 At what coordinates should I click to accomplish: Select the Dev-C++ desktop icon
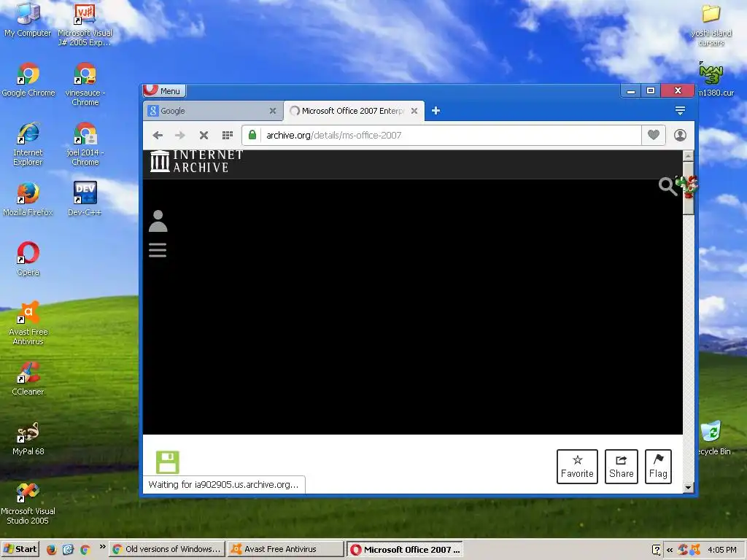point(85,199)
